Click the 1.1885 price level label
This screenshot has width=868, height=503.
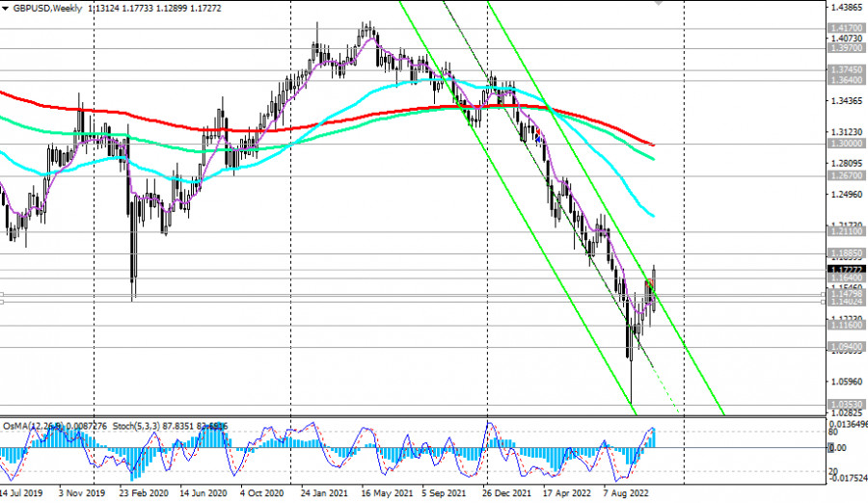coord(844,253)
